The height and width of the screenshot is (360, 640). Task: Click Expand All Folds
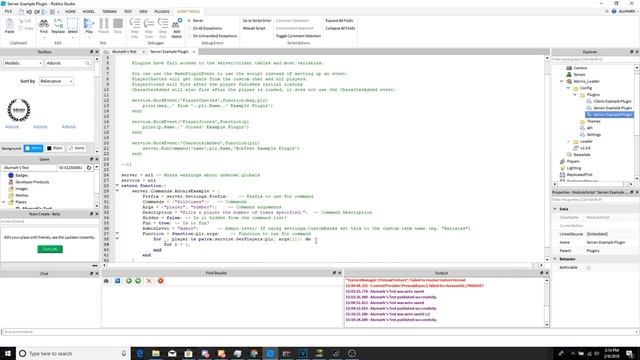339,20
